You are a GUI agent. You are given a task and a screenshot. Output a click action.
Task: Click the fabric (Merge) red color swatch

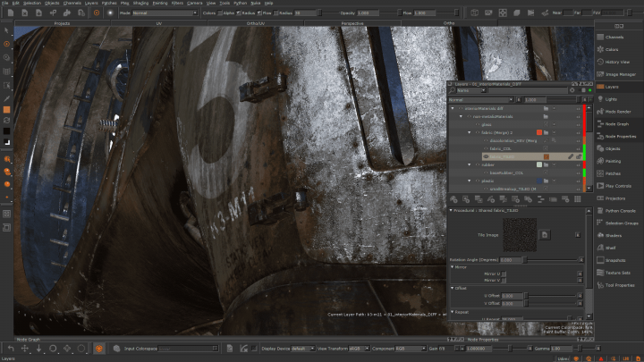click(539, 131)
